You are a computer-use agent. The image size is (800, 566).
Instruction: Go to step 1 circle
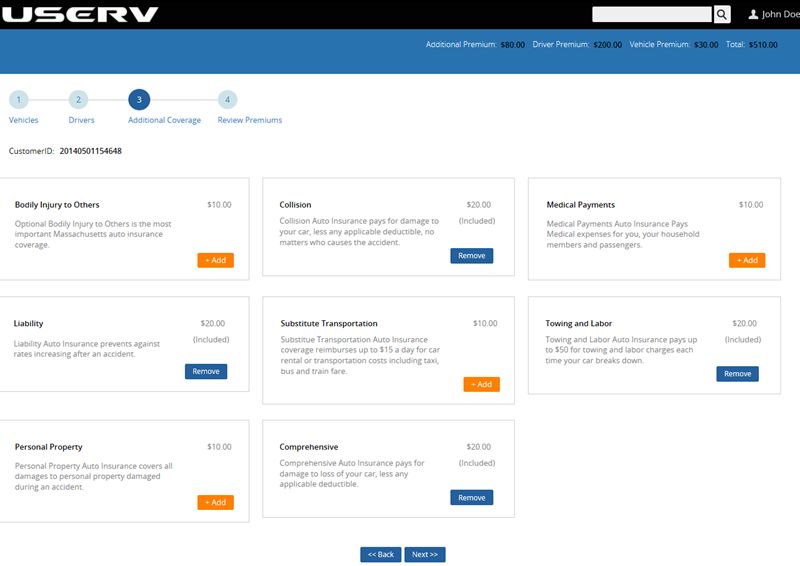pos(19,100)
